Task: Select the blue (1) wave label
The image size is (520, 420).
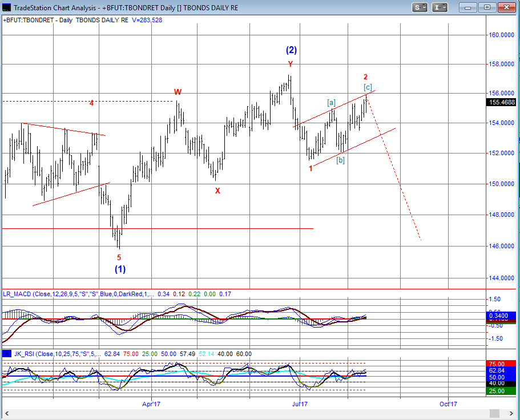Action: (x=120, y=269)
